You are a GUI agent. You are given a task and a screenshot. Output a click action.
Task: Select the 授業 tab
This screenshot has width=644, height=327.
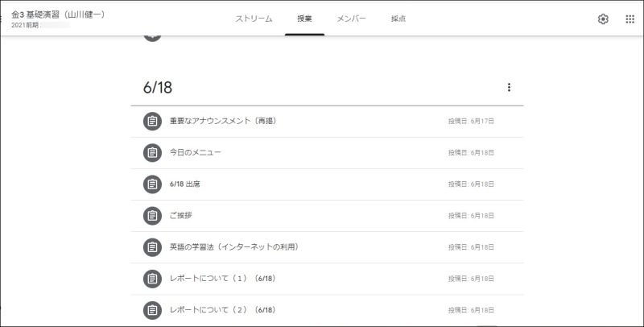pyautogui.click(x=305, y=19)
